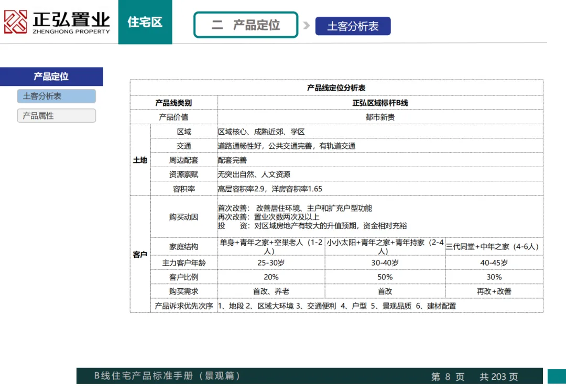
Task: Click the 首次改善 purchase motive line
Action: pos(295,208)
